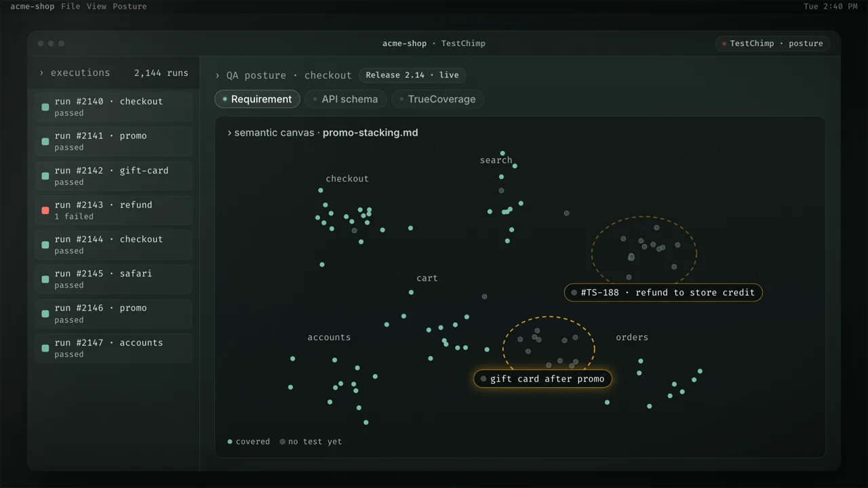The image size is (868, 488).
Task: Click the accounts cluster label on canvas
Action: point(329,338)
